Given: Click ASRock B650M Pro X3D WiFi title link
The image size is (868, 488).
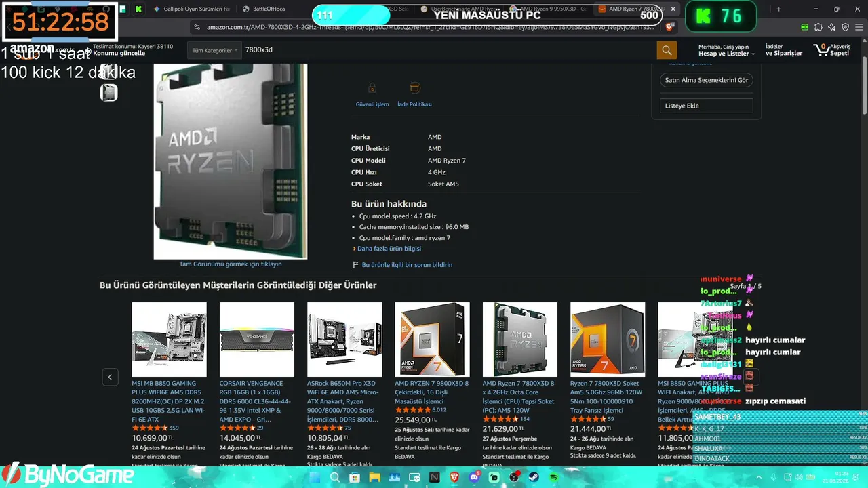Looking at the screenshot, I should tap(344, 401).
